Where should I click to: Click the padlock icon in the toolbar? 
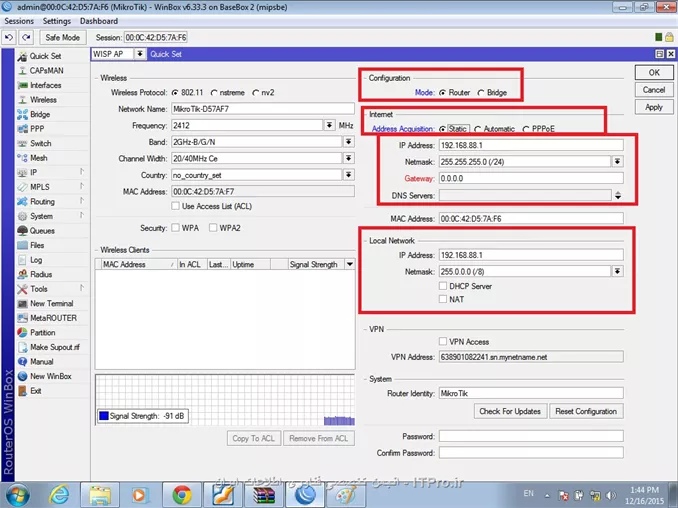[669, 37]
